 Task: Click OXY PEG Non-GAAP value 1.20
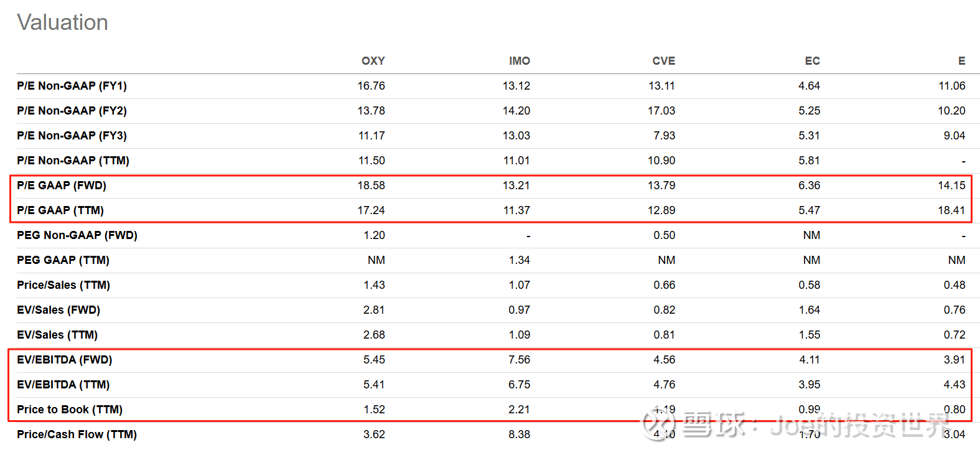click(375, 235)
